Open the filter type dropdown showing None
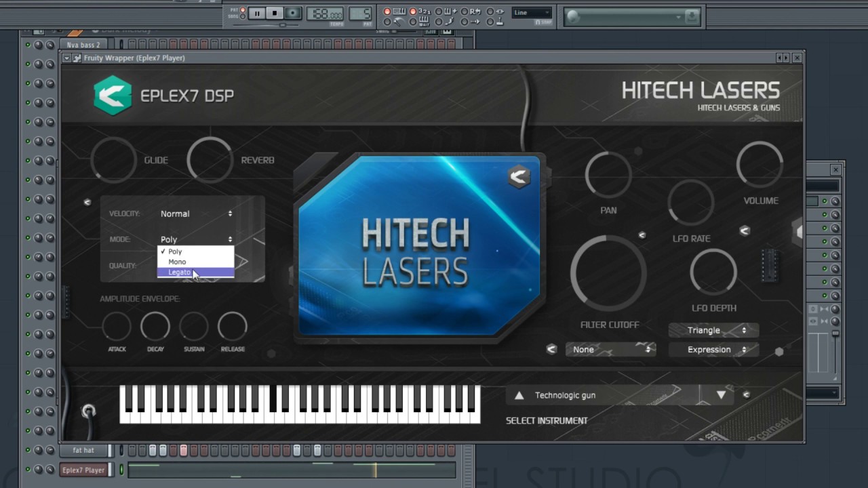868x488 pixels. point(611,350)
